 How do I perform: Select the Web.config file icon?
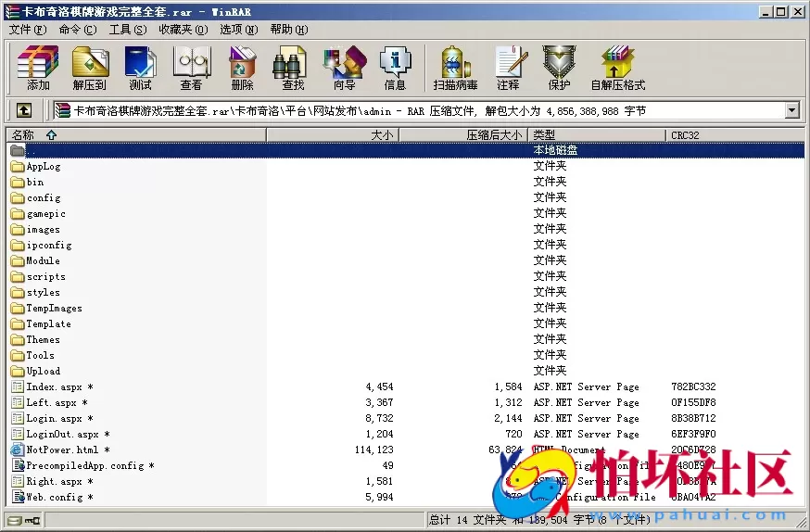pos(18,497)
